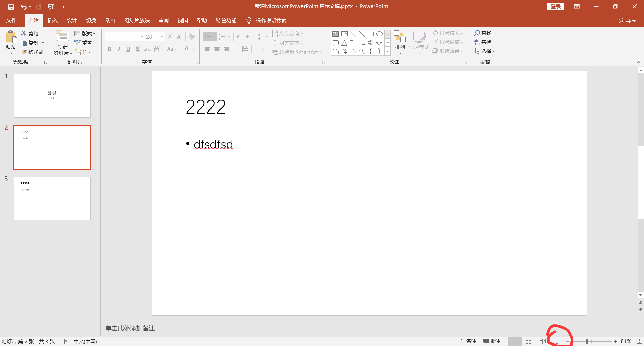Select slide 1 thumbnail titled 测试

tap(52, 96)
